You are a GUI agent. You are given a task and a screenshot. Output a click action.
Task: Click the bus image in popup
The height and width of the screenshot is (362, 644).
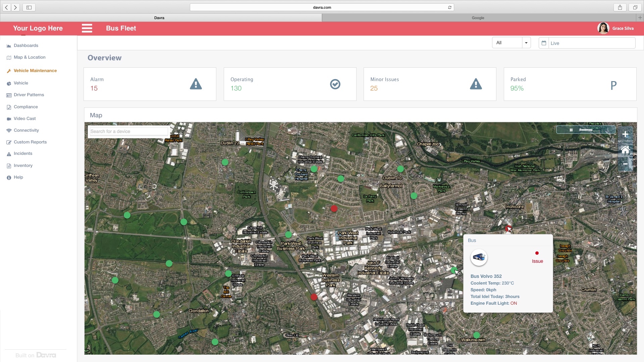click(x=479, y=257)
